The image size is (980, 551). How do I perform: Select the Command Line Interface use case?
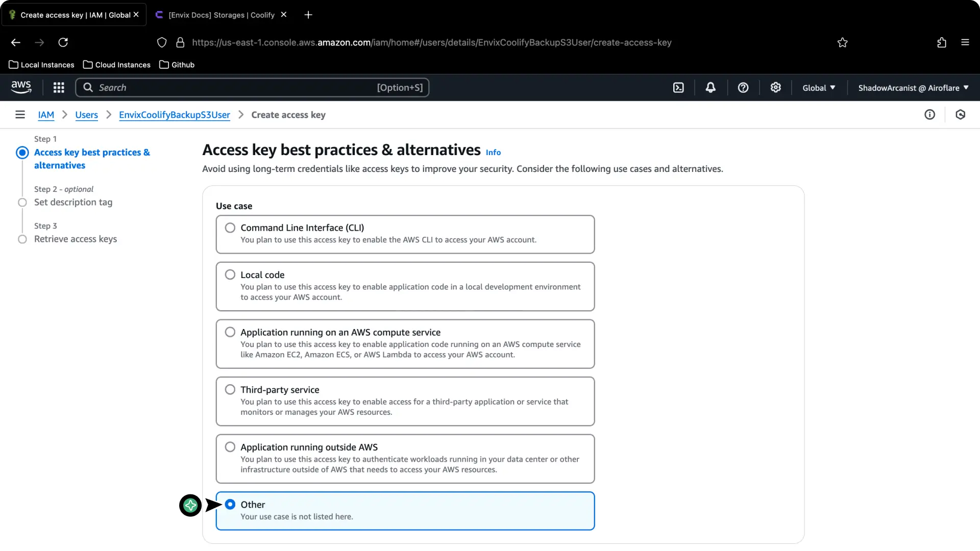click(x=230, y=228)
